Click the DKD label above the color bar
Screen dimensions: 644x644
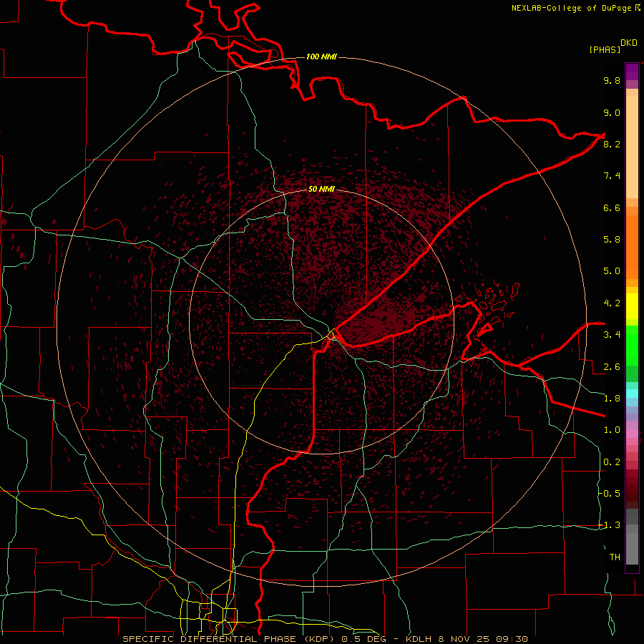point(629,43)
